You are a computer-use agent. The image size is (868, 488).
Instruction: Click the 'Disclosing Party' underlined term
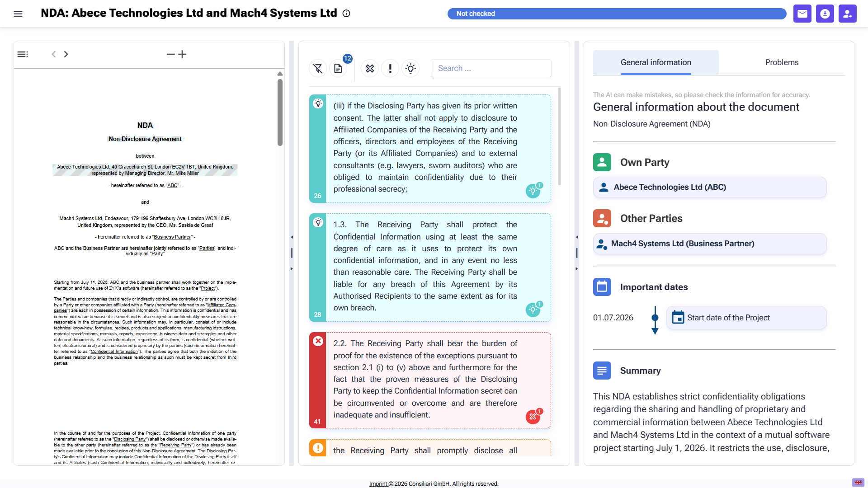click(130, 439)
